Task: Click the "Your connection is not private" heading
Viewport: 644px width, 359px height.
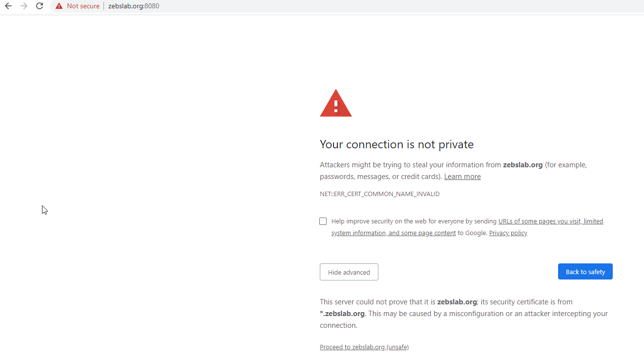Action: click(x=397, y=144)
